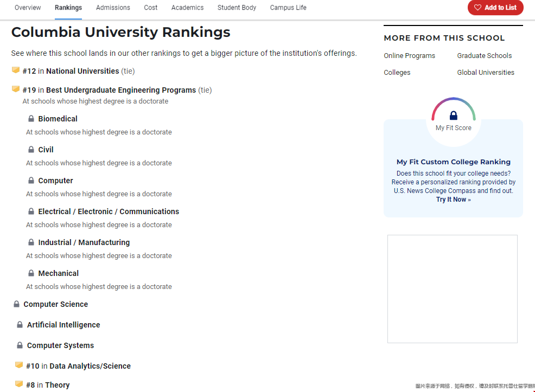Open the Computer engineering ranking link
Image resolution: width=535 pixels, height=392 pixels.
55,181
